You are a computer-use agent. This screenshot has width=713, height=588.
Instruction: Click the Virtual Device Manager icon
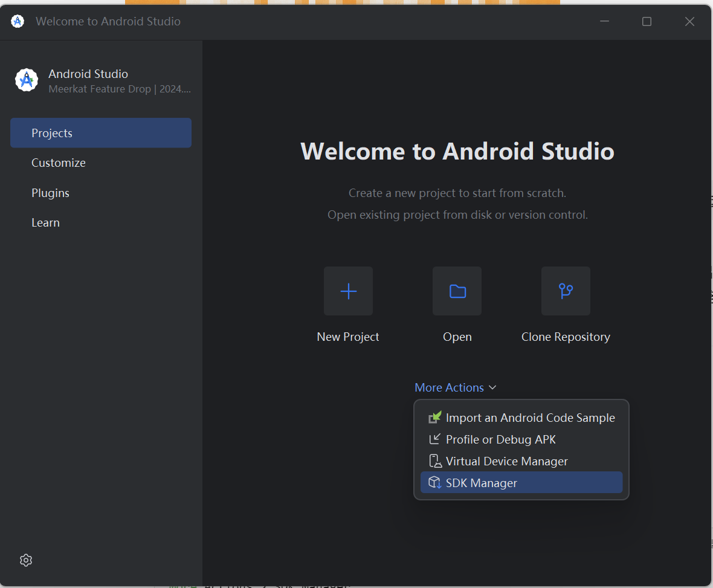coord(434,461)
